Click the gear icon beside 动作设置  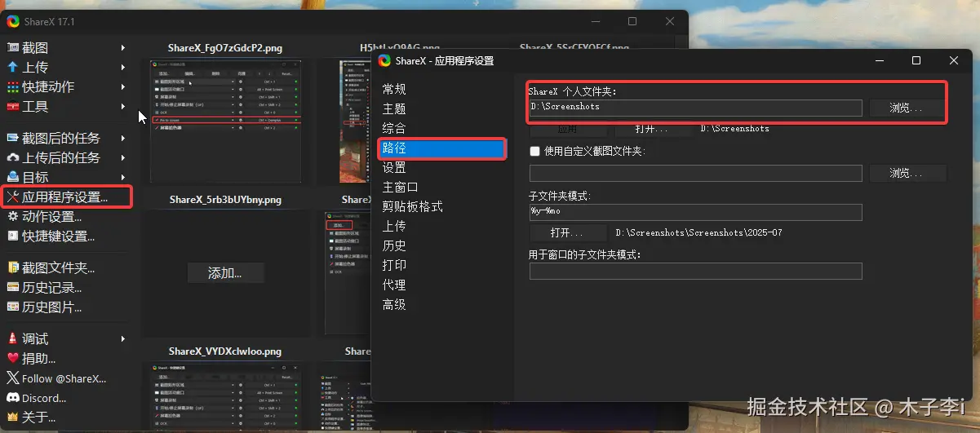point(12,217)
